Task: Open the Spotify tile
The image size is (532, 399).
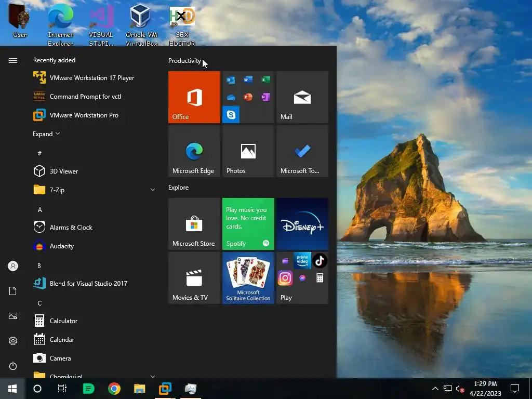Action: click(x=248, y=224)
